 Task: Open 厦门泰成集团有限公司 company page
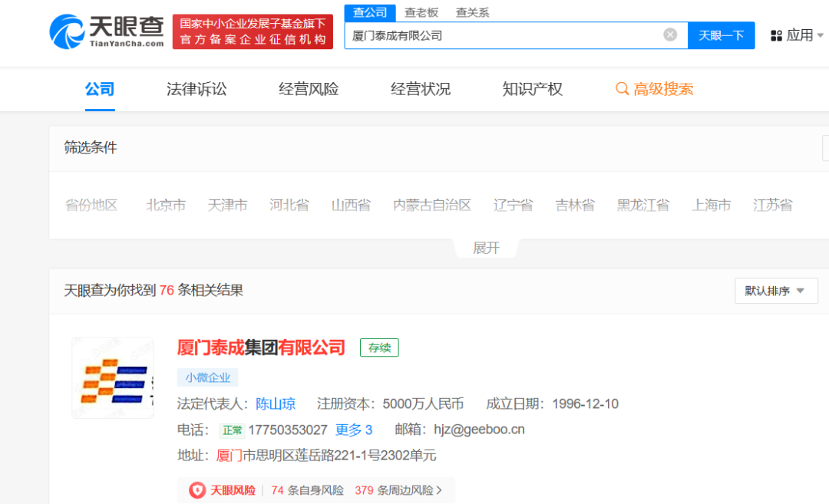coord(261,348)
